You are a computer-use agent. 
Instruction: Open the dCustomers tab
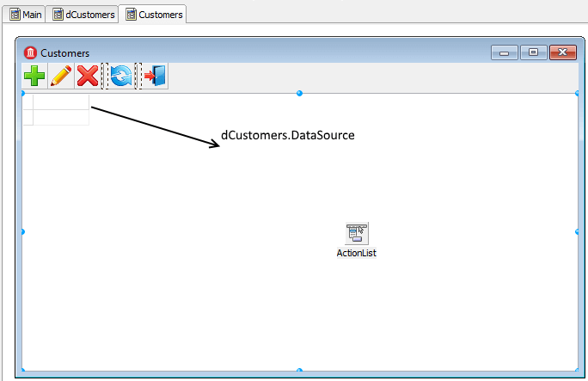click(x=83, y=15)
